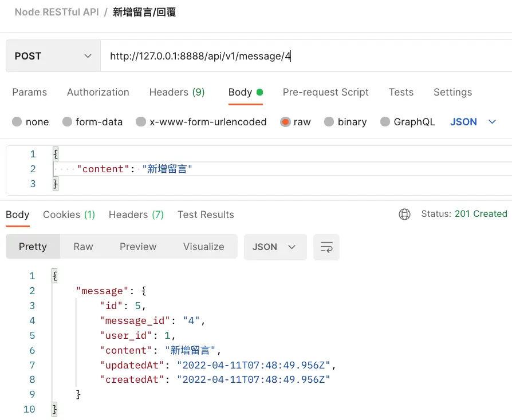The image size is (512, 420).
Task: View the response Cookies (1) tab
Action: [69, 215]
